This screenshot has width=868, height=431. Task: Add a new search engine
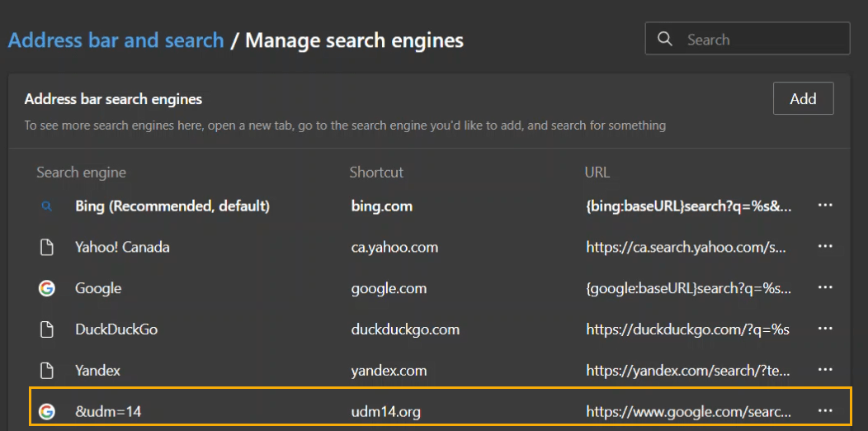[x=803, y=99]
